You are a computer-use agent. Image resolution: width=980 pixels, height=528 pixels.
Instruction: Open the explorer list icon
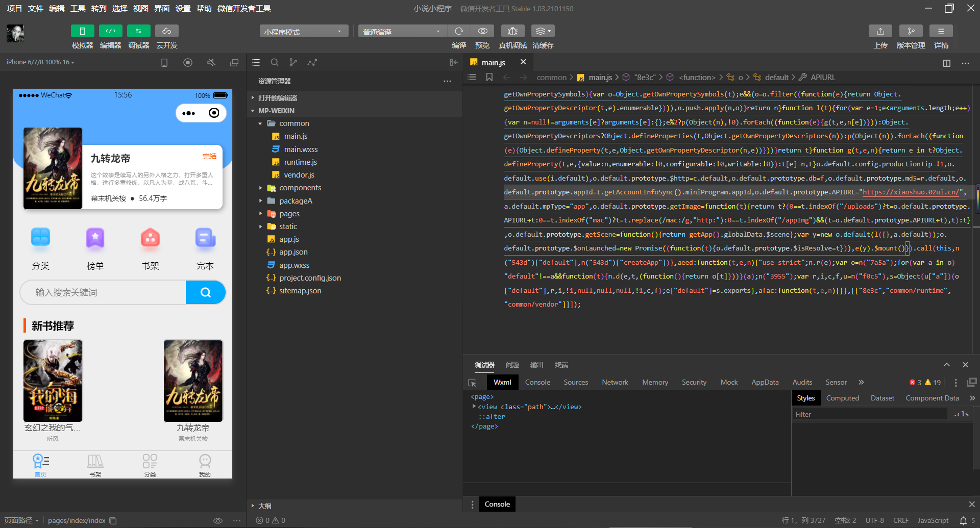[256, 63]
